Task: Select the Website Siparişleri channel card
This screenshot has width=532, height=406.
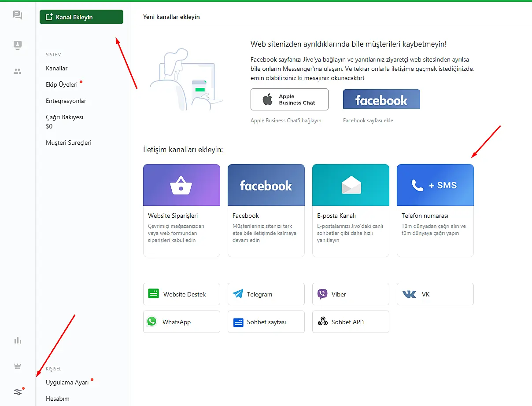Action: pos(181,210)
